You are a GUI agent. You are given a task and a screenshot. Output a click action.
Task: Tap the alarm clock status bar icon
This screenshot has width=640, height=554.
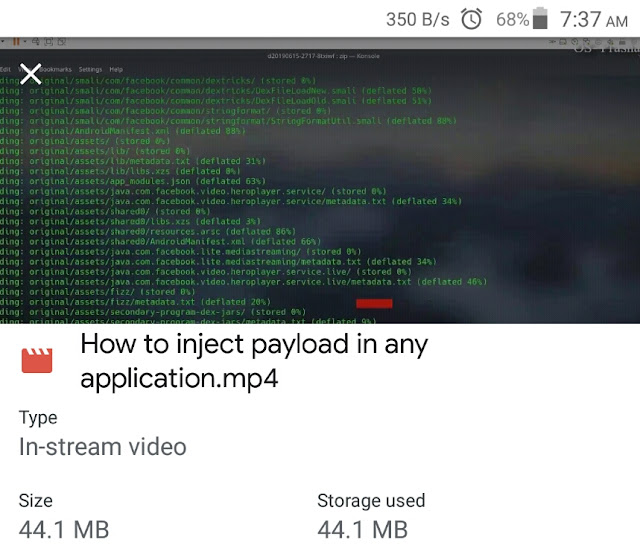point(471,19)
